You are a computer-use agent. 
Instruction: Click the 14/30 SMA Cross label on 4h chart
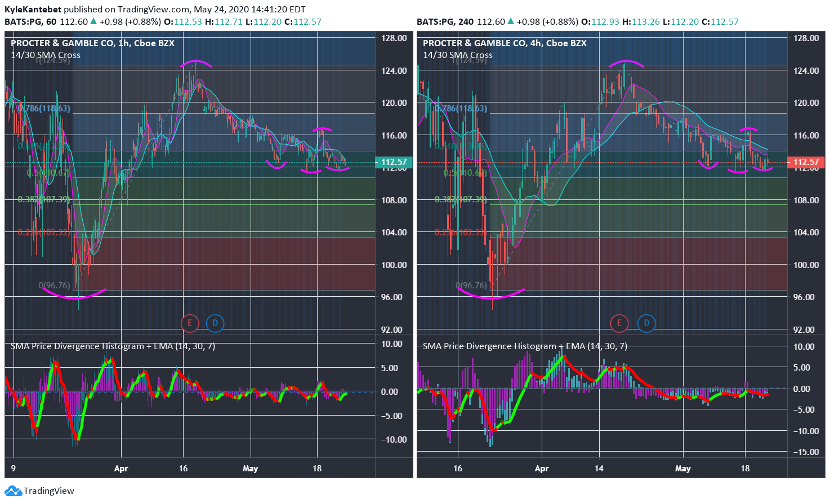click(458, 55)
